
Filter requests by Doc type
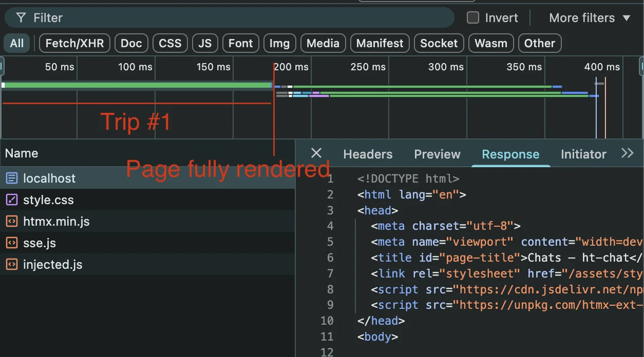click(131, 44)
